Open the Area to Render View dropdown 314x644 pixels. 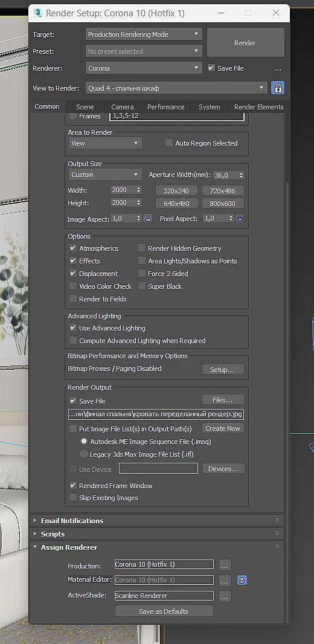(105, 143)
